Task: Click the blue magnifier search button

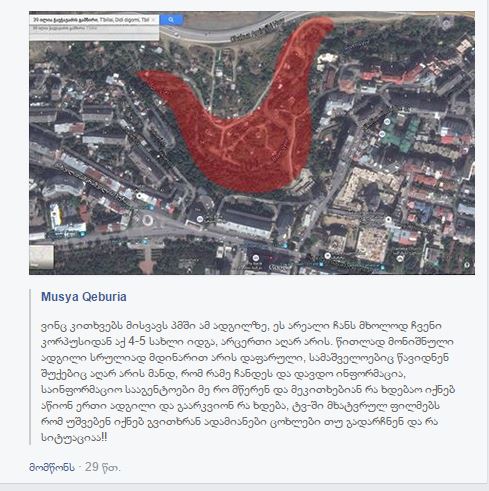Action: pyautogui.click(x=171, y=20)
